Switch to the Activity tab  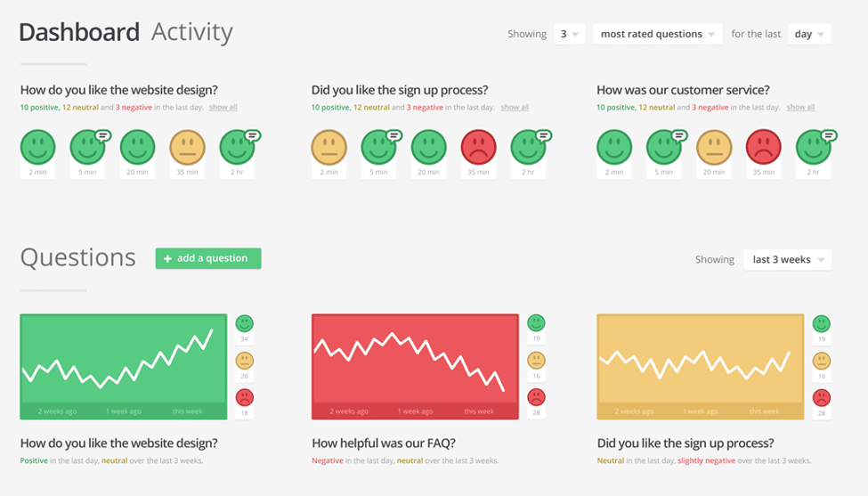click(191, 32)
